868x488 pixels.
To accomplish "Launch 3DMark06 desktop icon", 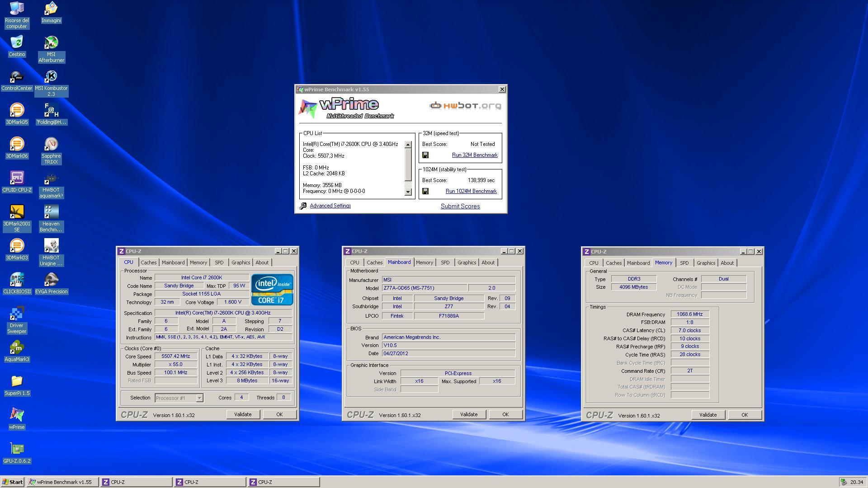I will point(17,148).
